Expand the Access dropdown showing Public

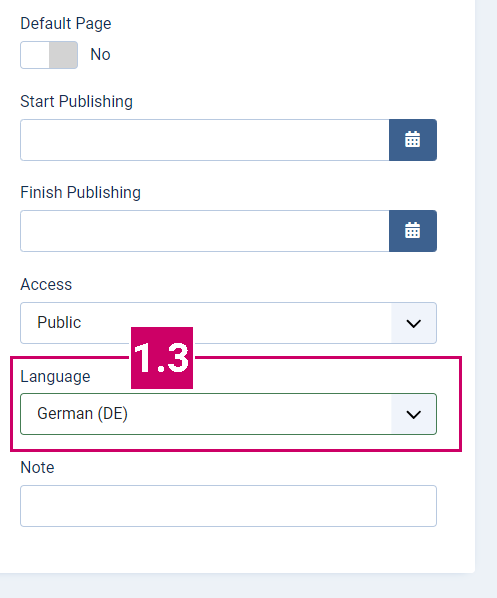tap(228, 323)
